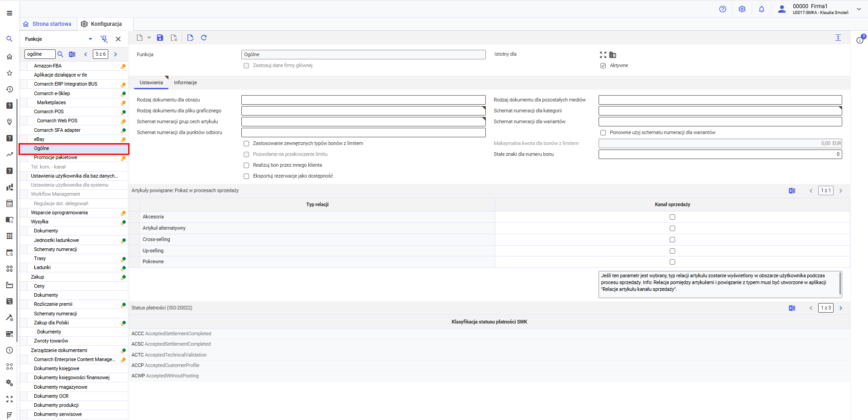Click the New document icon in the toolbar
868x420 pixels.
pyautogui.click(x=140, y=38)
